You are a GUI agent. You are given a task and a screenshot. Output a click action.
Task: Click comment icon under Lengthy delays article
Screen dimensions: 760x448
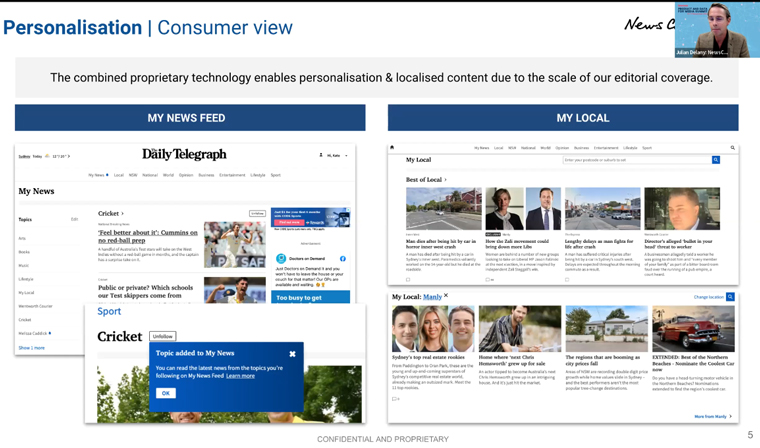coord(567,280)
